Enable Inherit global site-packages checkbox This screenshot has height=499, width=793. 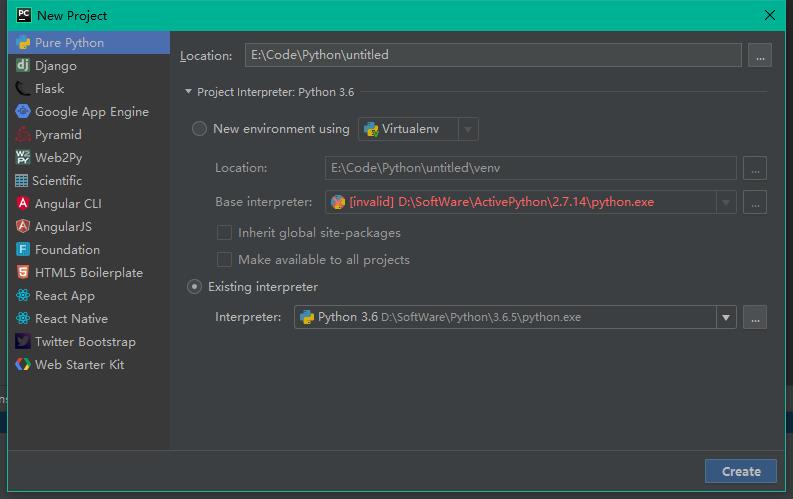(224, 233)
